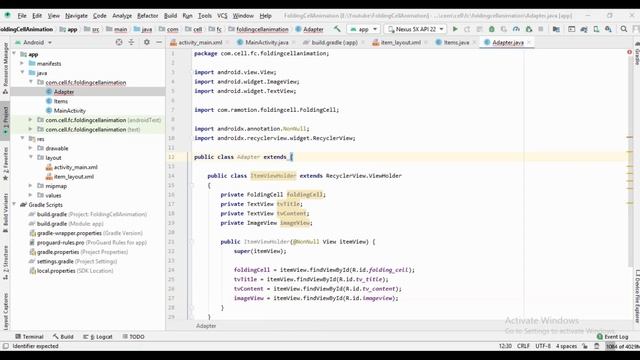Image resolution: width=640 pixels, height=360 pixels.
Task: Close the activity_main.xml tab
Action: click(227, 42)
